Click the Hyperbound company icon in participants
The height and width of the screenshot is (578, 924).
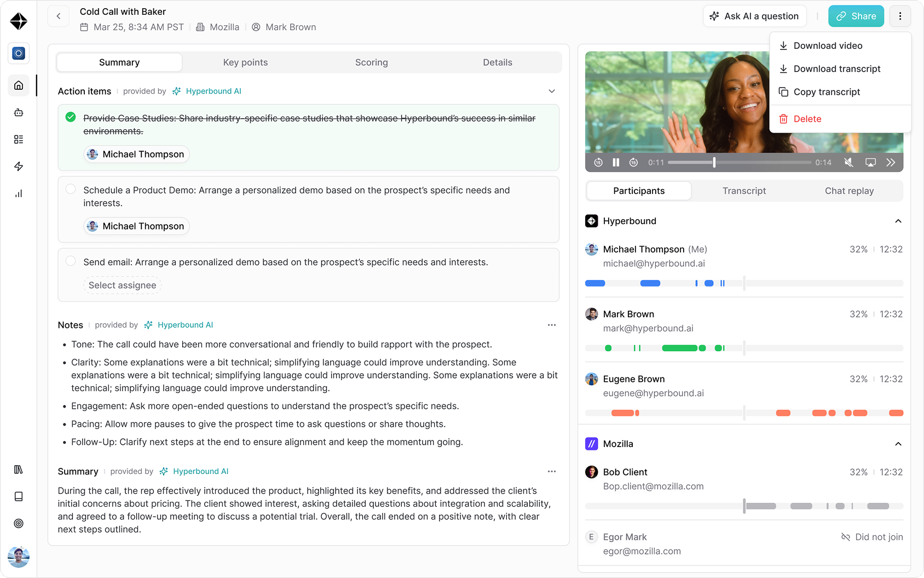point(592,221)
